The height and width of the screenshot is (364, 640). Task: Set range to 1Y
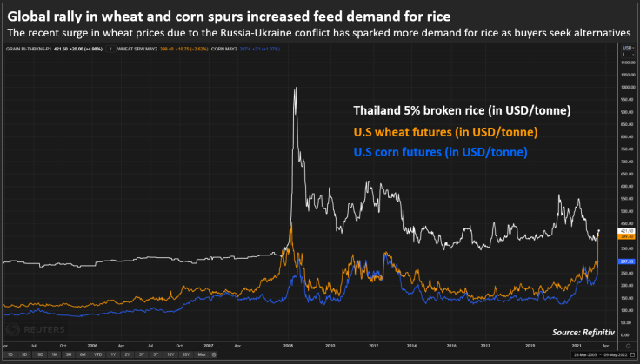pyautogui.click(x=113, y=354)
